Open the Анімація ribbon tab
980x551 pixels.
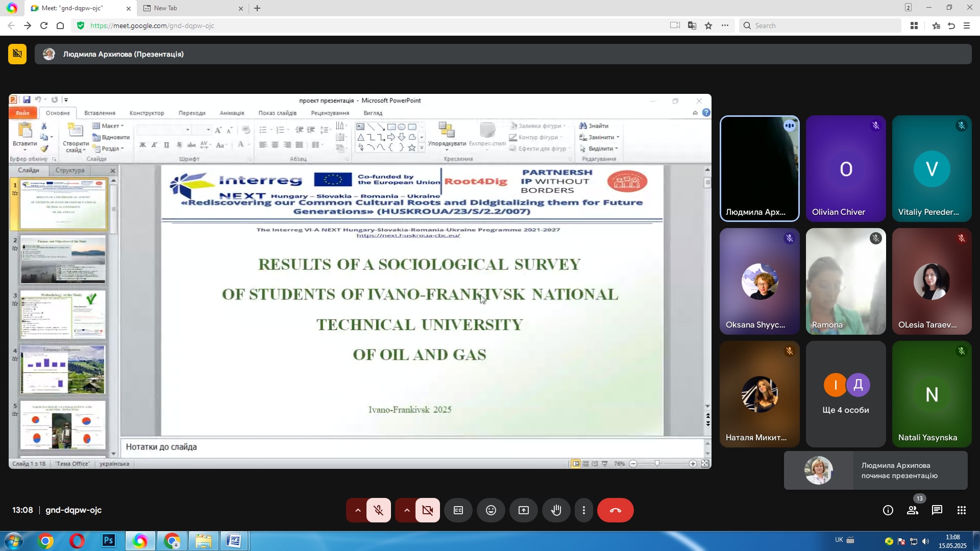(232, 113)
